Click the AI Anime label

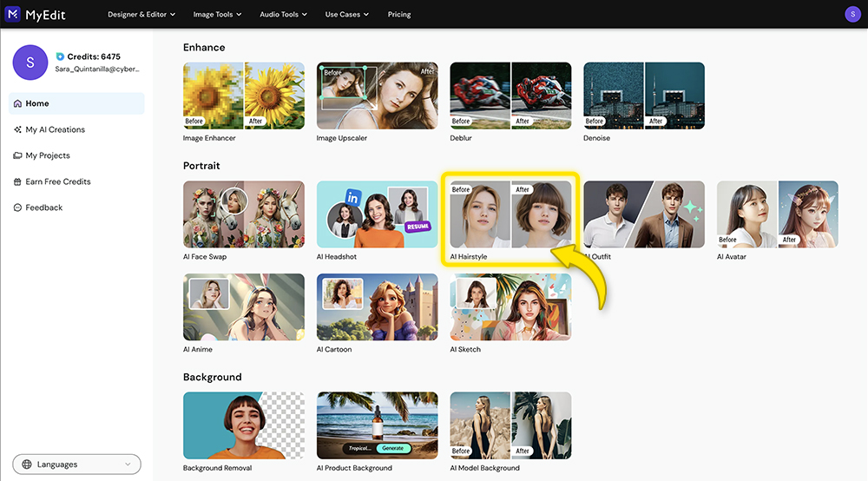[x=198, y=350]
